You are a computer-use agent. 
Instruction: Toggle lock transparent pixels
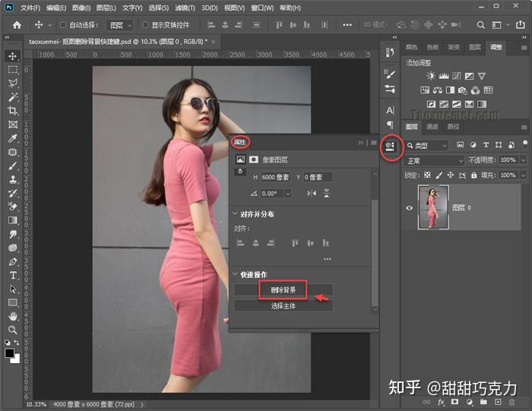click(x=427, y=175)
